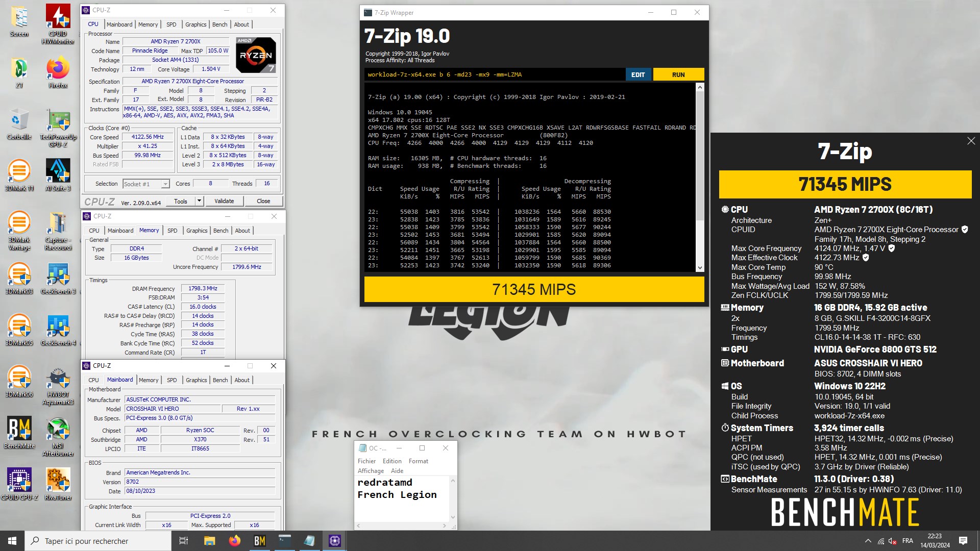Click the Tools button in CPU-Z

pyautogui.click(x=181, y=201)
